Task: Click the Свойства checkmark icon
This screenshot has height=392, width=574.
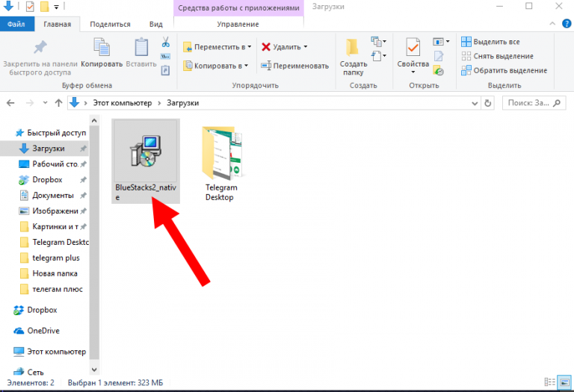Action: click(x=413, y=47)
